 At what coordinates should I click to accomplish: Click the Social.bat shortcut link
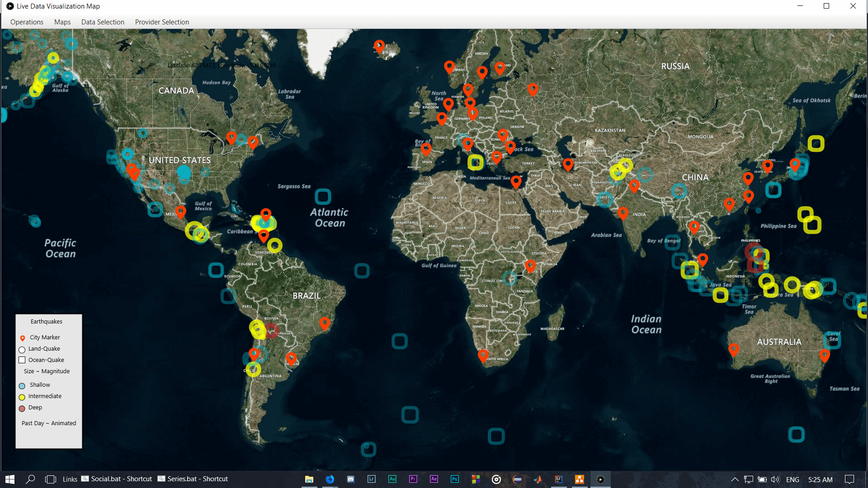click(x=117, y=479)
